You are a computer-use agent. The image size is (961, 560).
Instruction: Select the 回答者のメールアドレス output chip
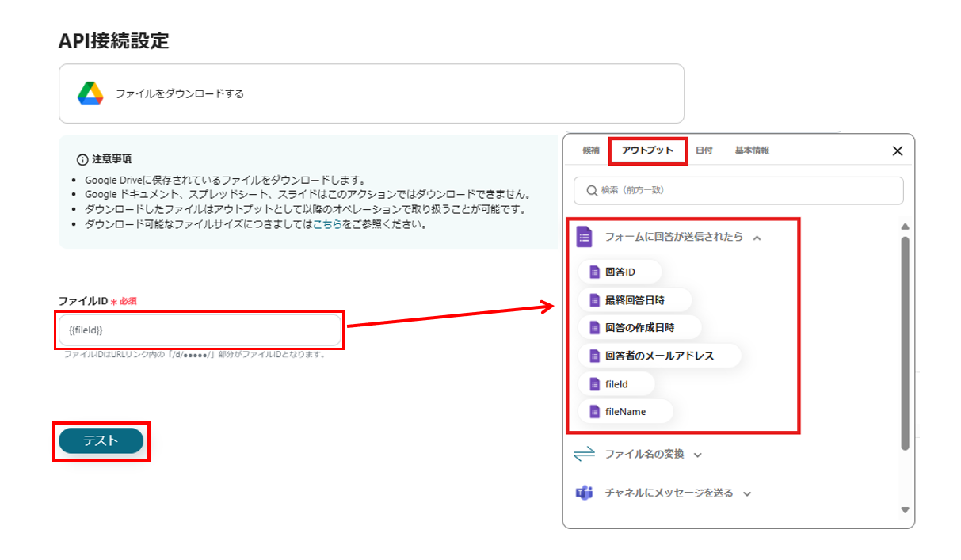[659, 356]
